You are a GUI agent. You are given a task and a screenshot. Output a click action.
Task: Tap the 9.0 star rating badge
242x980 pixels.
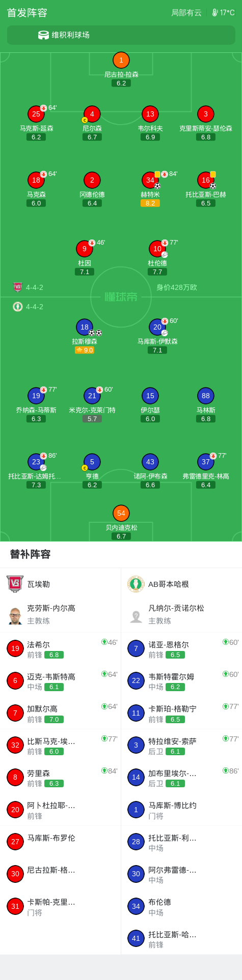click(85, 350)
